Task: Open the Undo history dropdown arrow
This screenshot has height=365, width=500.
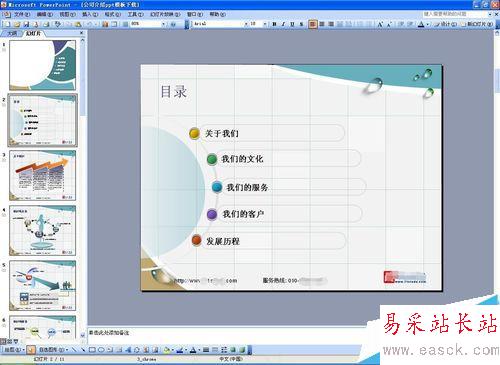Action: click(96, 24)
